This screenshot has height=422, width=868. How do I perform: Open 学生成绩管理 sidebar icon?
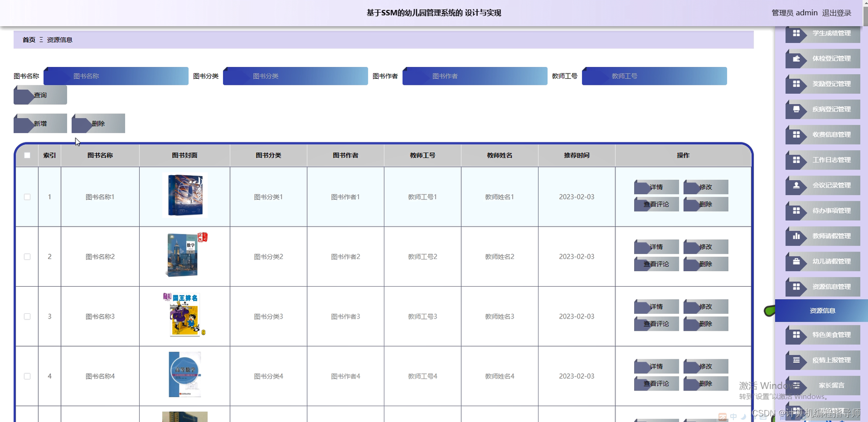(796, 33)
